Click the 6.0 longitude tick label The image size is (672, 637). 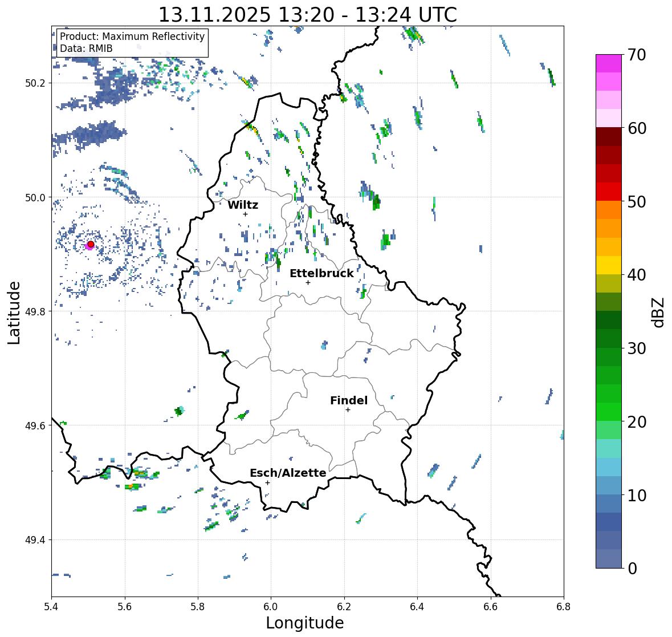pos(271,607)
